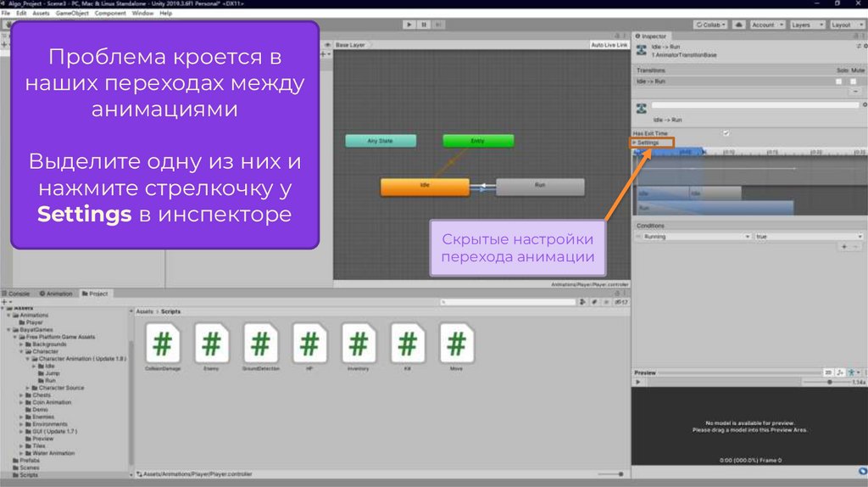Open the Collab dropdown
This screenshot has height=487, width=868.
pyautogui.click(x=710, y=25)
